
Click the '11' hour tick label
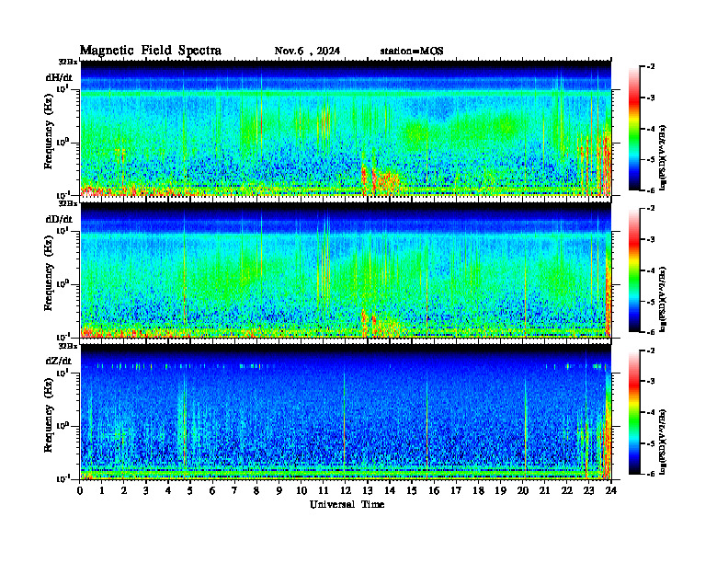(324, 490)
